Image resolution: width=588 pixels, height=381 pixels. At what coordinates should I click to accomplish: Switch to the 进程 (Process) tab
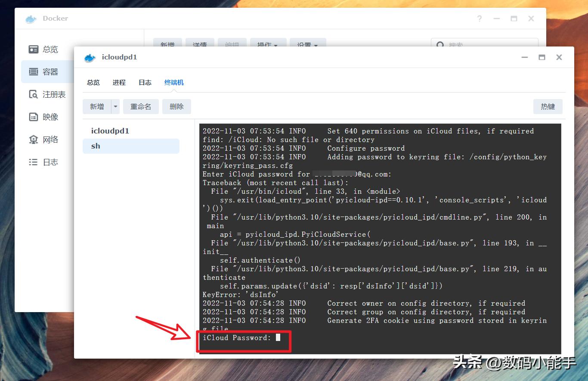pyautogui.click(x=119, y=83)
